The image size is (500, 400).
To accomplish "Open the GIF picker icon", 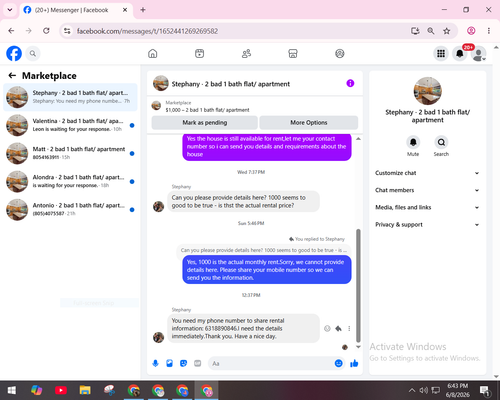I will tap(198, 363).
